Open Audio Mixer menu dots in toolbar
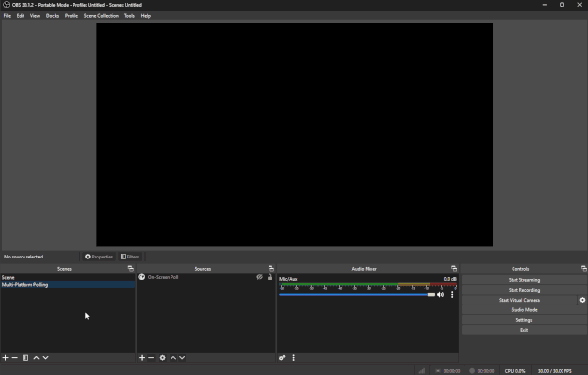 [294, 358]
